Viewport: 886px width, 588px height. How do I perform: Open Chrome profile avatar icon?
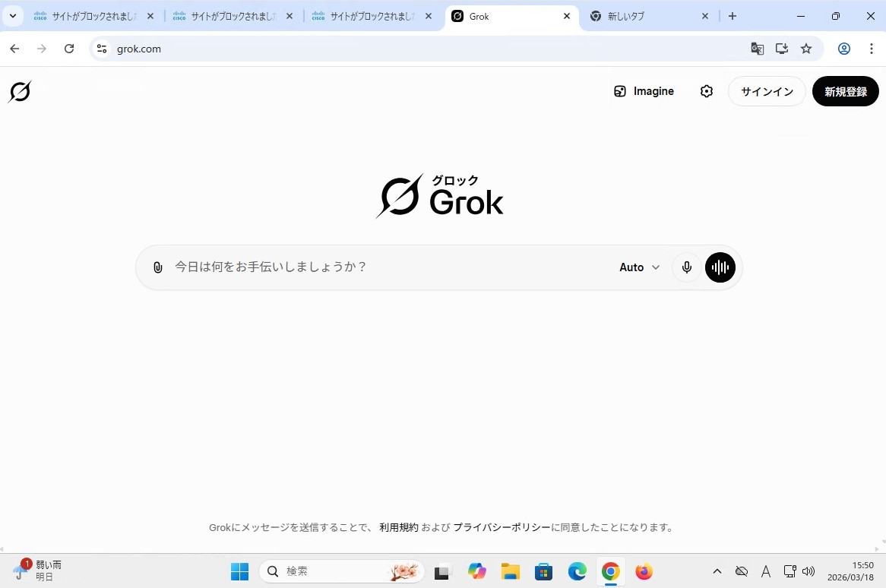tap(843, 49)
